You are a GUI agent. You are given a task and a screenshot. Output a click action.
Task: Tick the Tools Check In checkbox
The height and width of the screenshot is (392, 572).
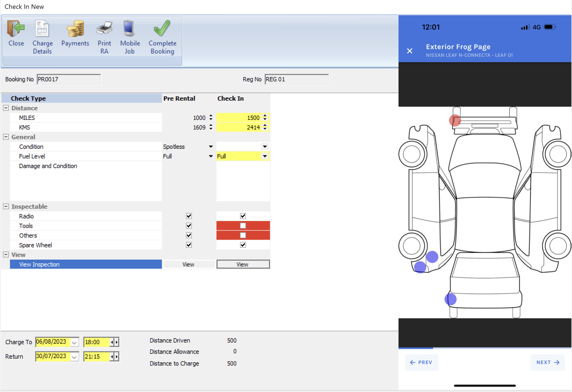pos(243,226)
